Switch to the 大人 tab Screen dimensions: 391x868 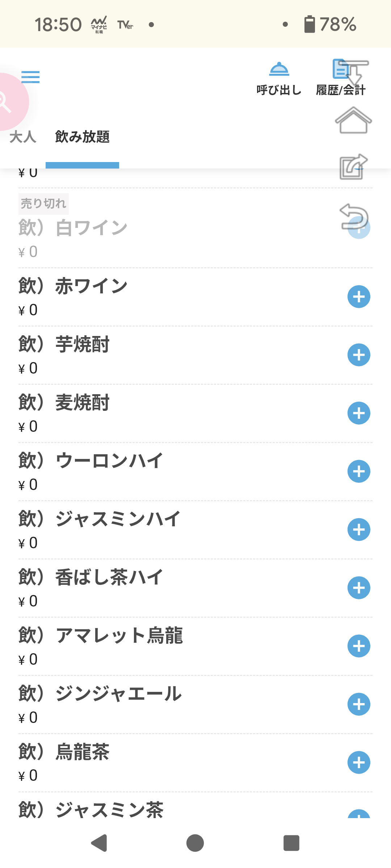click(23, 137)
